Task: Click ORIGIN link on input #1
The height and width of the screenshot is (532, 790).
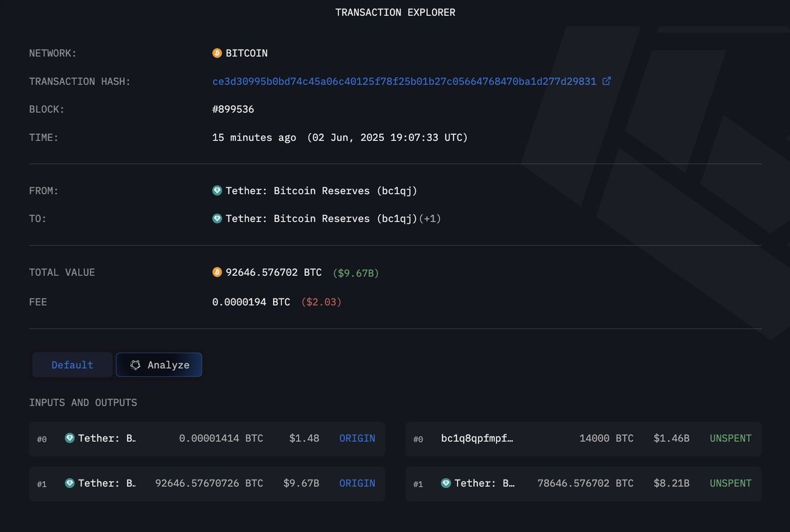Action: (x=357, y=483)
